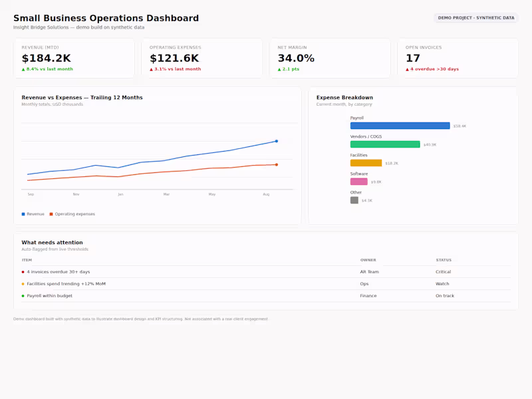Viewport: 532px width, 399px height.
Task: Click the Aug axis label
Action: click(266, 194)
